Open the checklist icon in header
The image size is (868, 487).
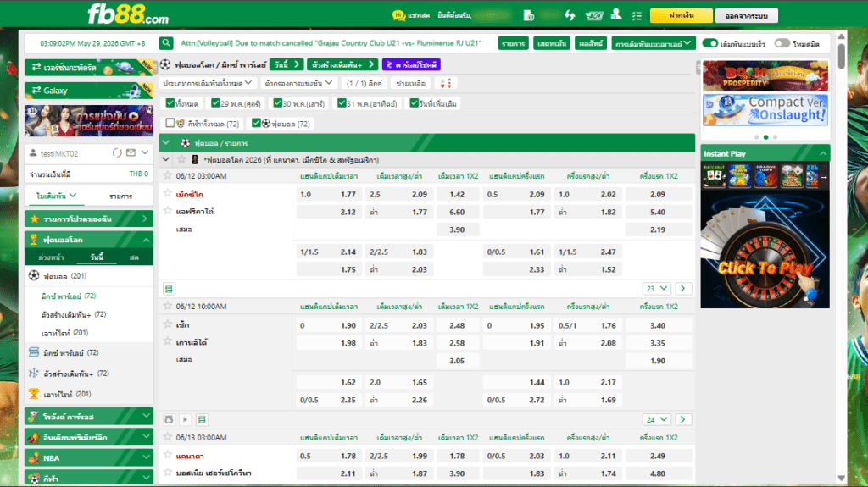point(637,15)
